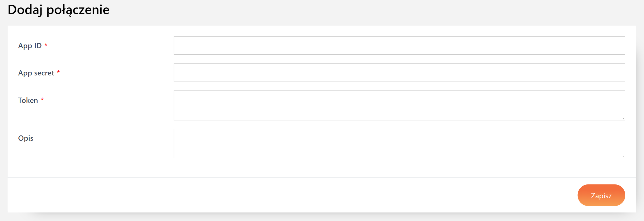Click inside the Token text area
This screenshot has height=221, width=644.
pyautogui.click(x=399, y=105)
